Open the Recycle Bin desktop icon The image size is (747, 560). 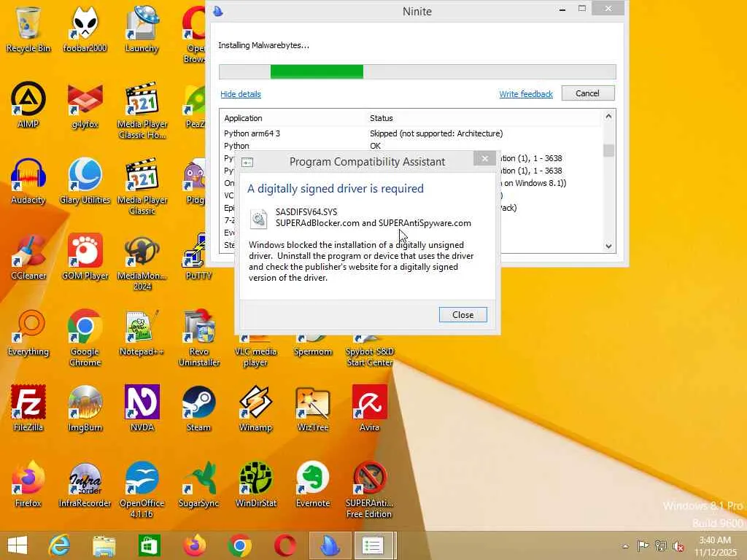click(x=28, y=29)
